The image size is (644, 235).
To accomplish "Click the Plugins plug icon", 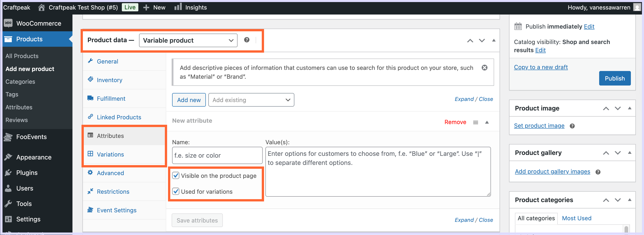I will [x=8, y=173].
